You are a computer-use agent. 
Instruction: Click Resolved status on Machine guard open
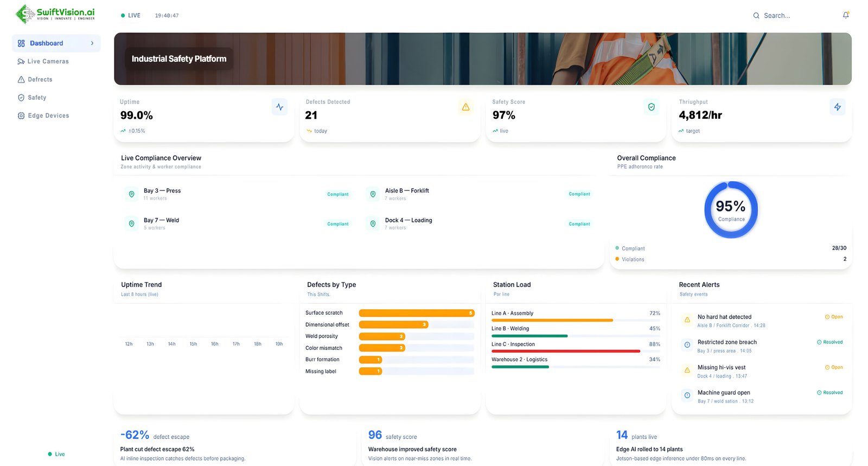pyautogui.click(x=830, y=393)
